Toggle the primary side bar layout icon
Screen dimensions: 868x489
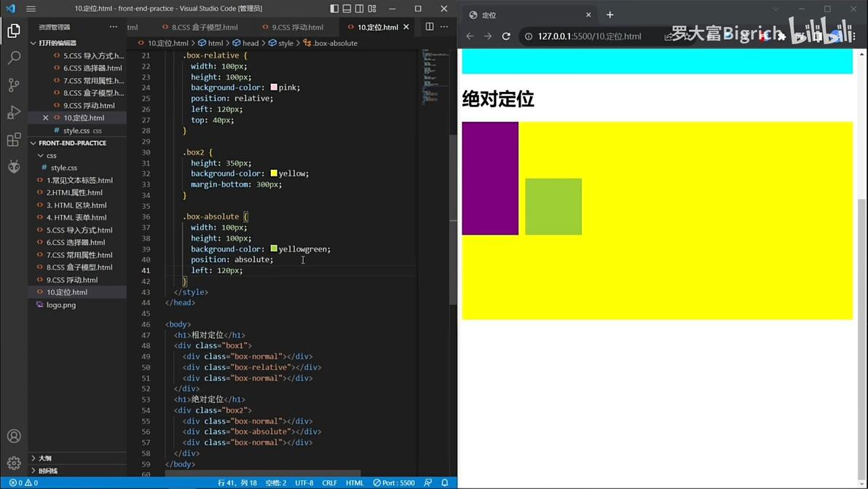[334, 9]
